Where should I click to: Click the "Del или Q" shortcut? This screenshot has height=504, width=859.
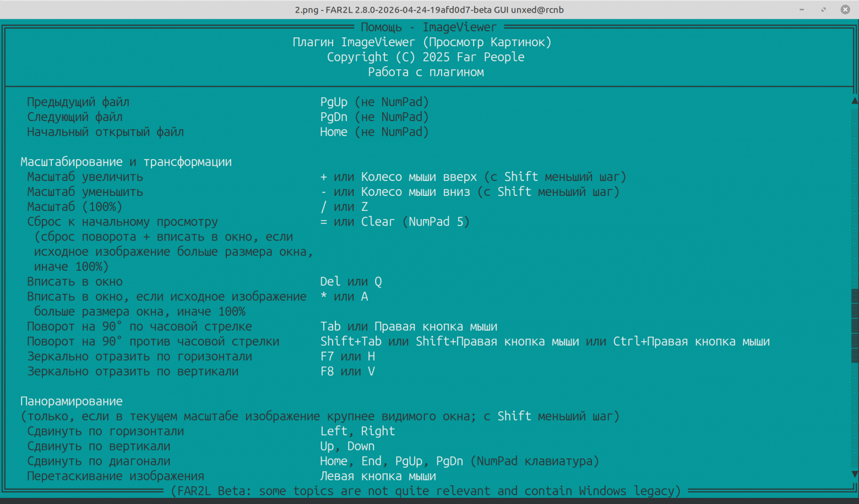(351, 282)
